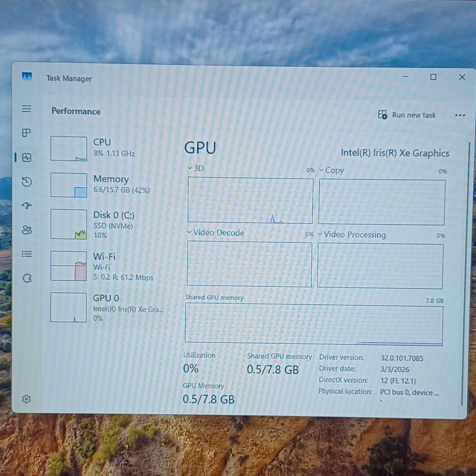The height and width of the screenshot is (476, 476).
Task: Click the Task Manager window title text
Action: click(x=69, y=78)
